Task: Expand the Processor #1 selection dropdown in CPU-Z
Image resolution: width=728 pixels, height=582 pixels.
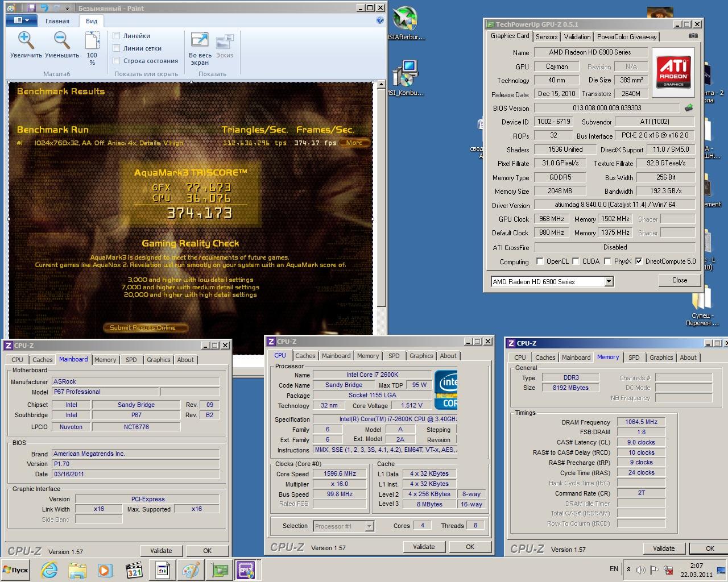Action: (x=369, y=526)
